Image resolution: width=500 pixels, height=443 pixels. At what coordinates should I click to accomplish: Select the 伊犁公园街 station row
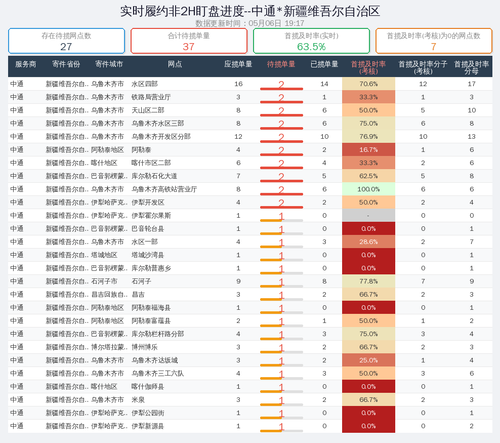250,413
